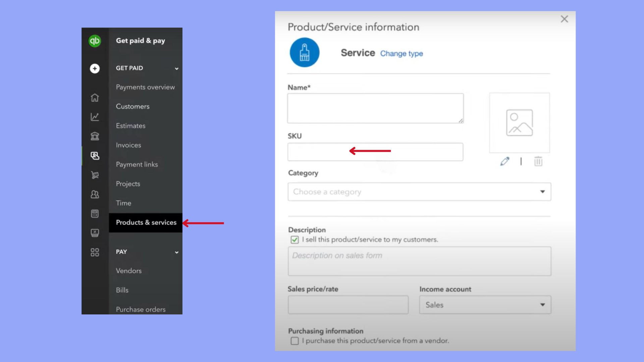
Task: Click the trash delete image icon
Action: point(538,161)
